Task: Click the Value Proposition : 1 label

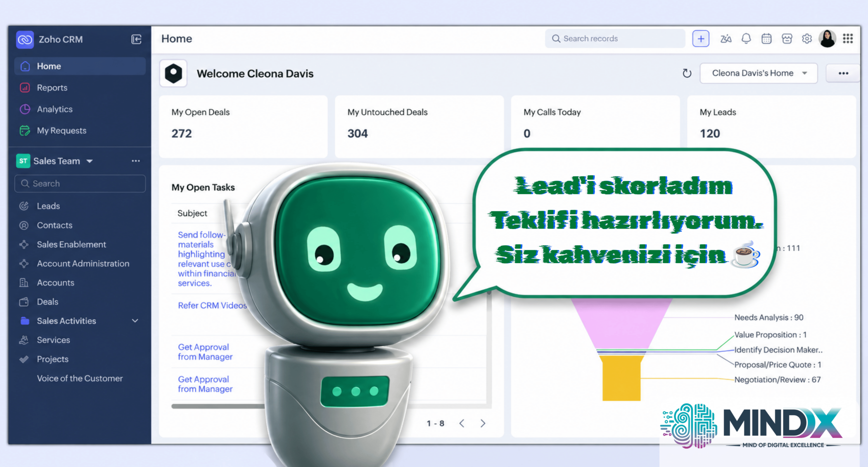Action: 770,335
